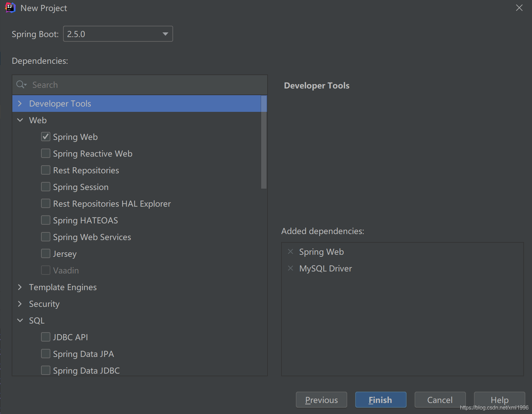The width and height of the screenshot is (532, 414).
Task: Click the Finish button
Action: coord(381,400)
